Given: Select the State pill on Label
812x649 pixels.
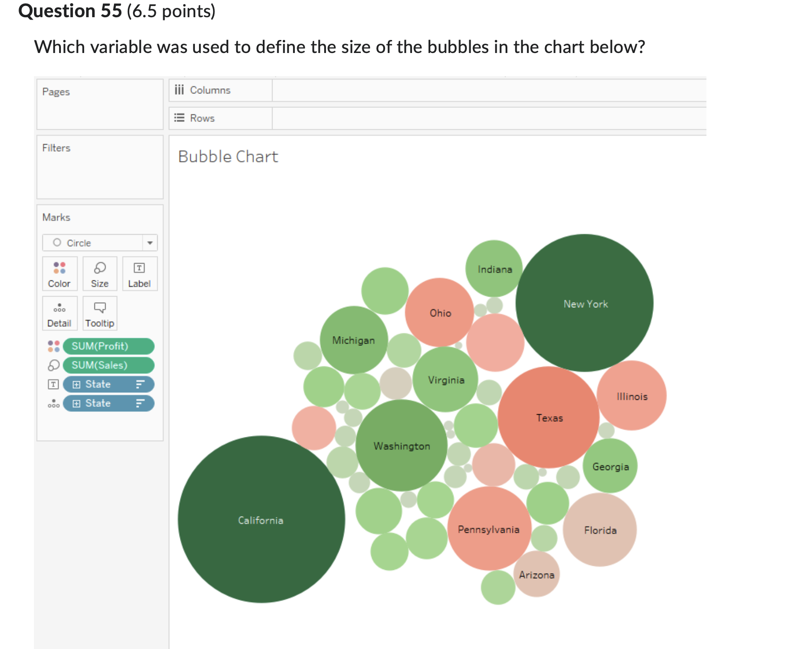Looking at the screenshot, I should click(108, 384).
